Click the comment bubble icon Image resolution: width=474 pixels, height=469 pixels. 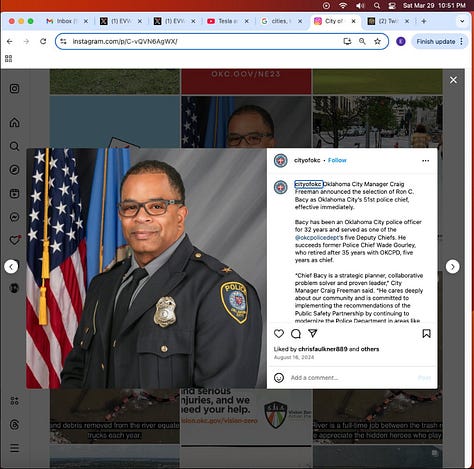[x=296, y=333]
